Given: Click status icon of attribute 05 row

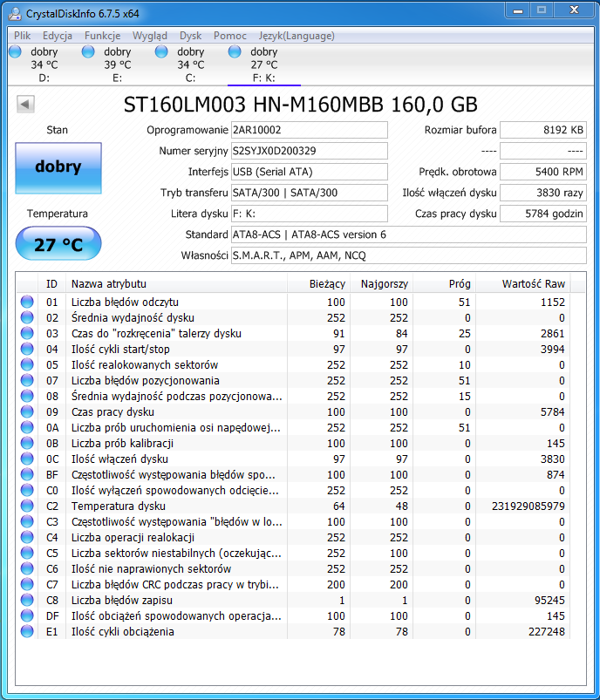Looking at the screenshot, I should (x=27, y=364).
